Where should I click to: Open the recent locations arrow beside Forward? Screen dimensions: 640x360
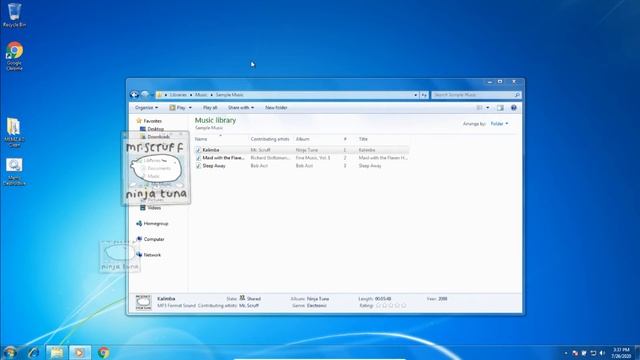pos(152,95)
